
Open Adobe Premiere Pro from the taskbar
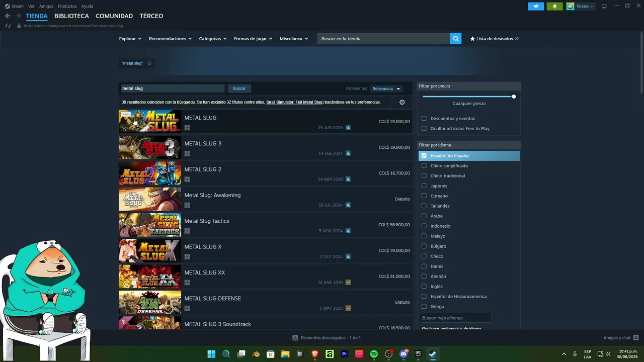click(x=345, y=354)
